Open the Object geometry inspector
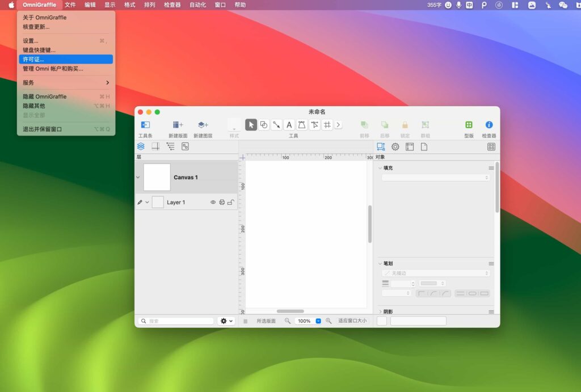The height and width of the screenshot is (392, 581). (x=381, y=146)
